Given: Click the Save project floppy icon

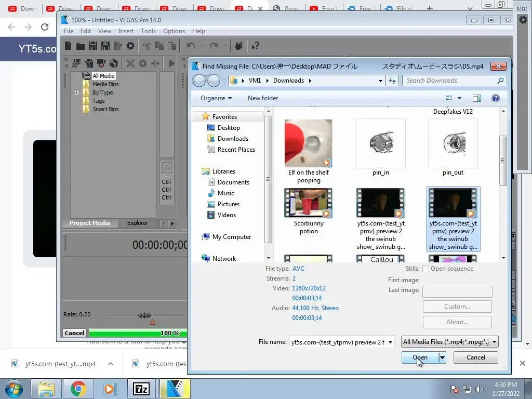Looking at the screenshot, I should (x=92, y=46).
